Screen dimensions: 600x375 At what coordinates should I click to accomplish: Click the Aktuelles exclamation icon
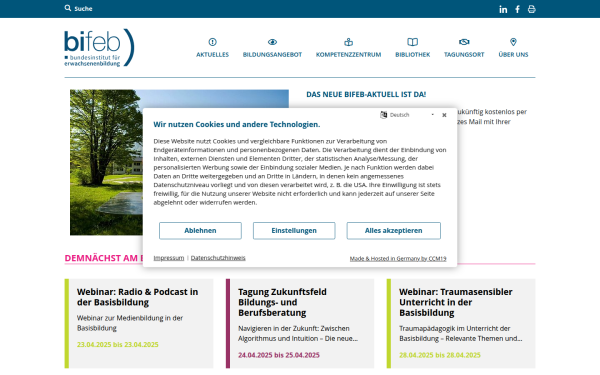coord(212,42)
